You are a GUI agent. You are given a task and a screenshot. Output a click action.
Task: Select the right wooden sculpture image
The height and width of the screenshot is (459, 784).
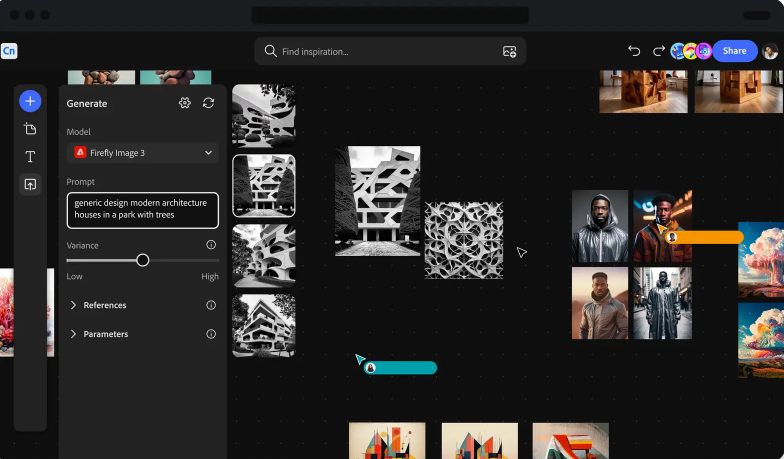(738, 91)
